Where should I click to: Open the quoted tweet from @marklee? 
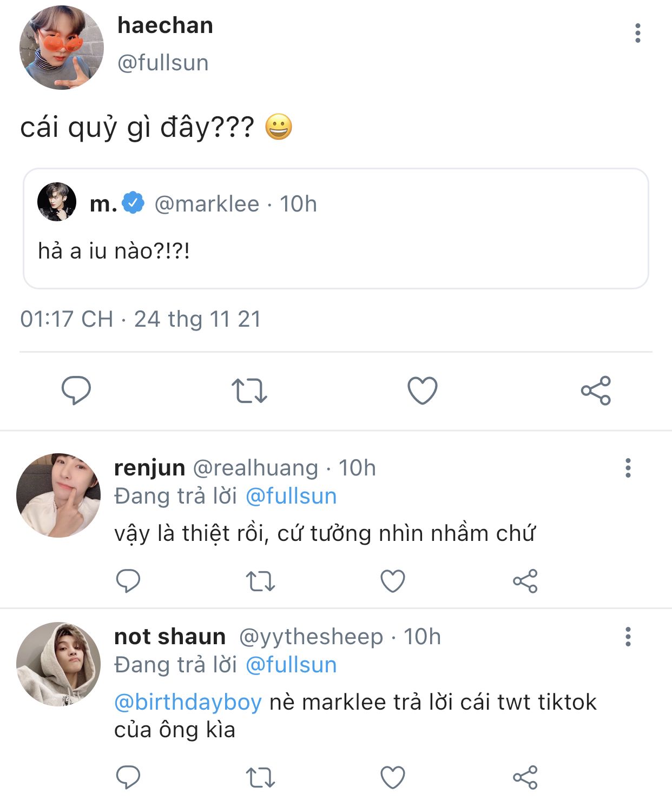click(x=335, y=228)
